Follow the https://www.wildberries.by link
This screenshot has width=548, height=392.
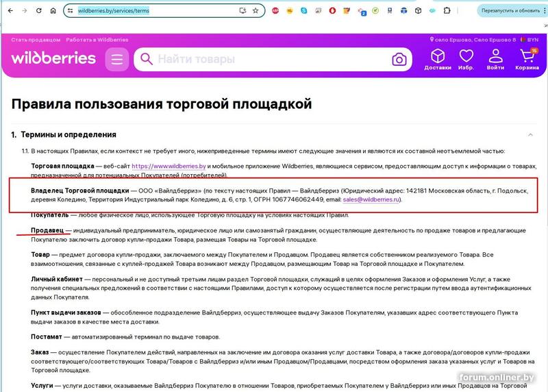pyautogui.click(x=169, y=166)
